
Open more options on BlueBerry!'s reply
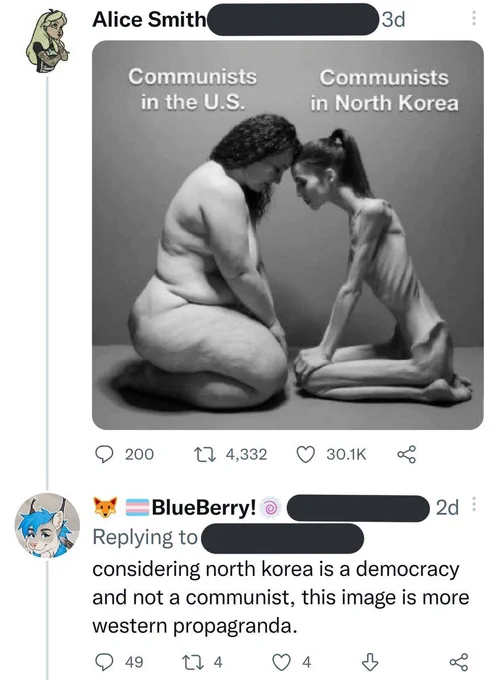click(474, 505)
